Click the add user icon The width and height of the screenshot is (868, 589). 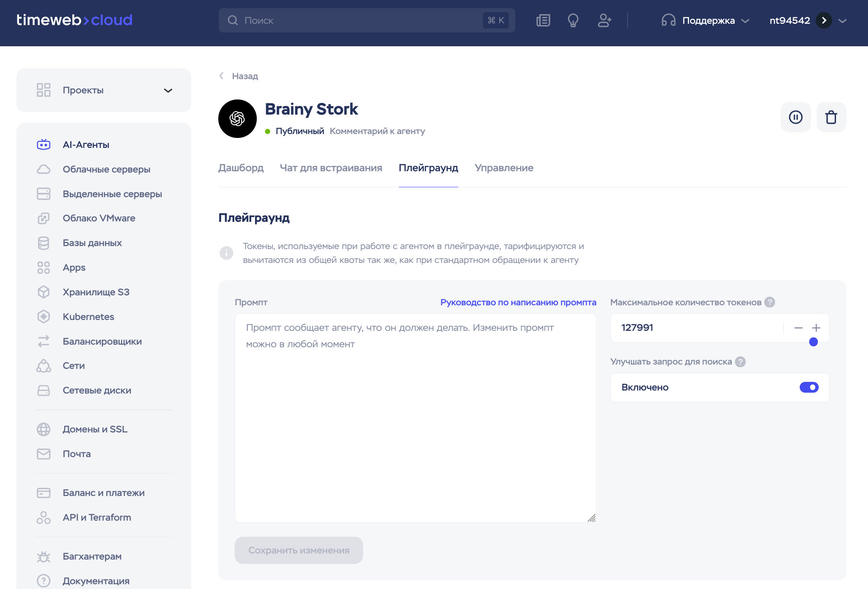(x=604, y=20)
